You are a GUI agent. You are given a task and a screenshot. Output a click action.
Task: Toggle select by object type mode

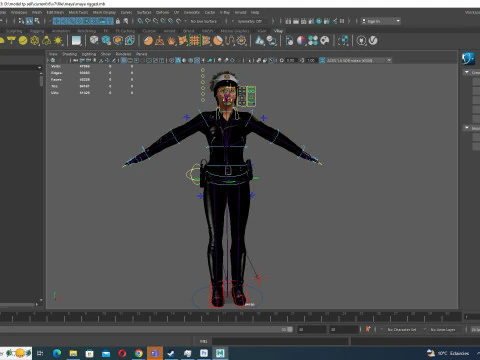29,21
